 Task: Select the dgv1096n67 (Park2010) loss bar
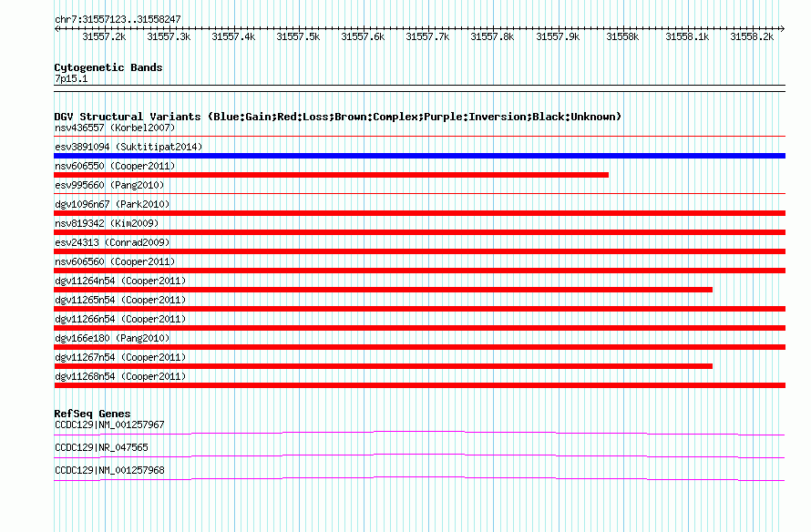pos(419,213)
